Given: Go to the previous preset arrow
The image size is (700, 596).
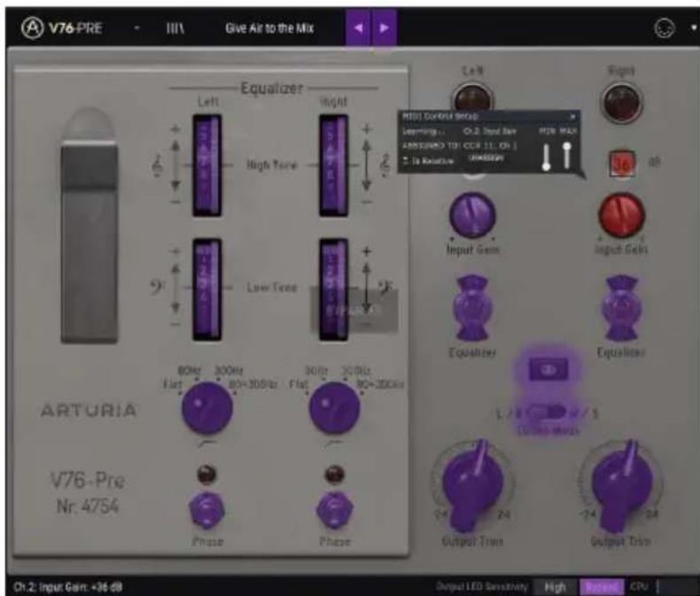Looking at the screenshot, I should pyautogui.click(x=358, y=27).
